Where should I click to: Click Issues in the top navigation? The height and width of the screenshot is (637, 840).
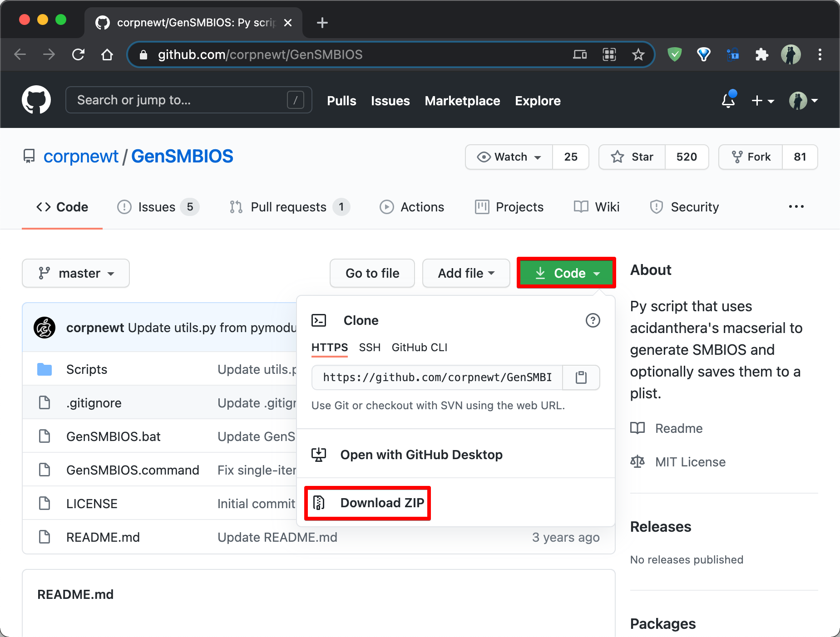pyautogui.click(x=390, y=101)
